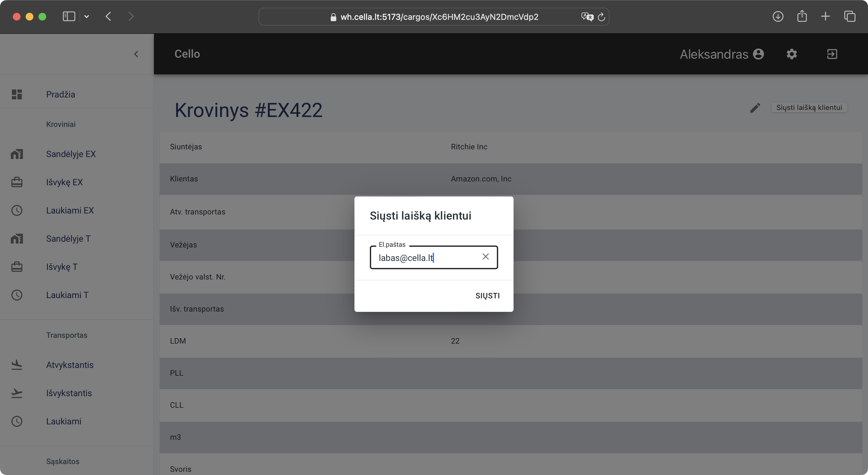Click the Vežėjas row label

click(183, 245)
